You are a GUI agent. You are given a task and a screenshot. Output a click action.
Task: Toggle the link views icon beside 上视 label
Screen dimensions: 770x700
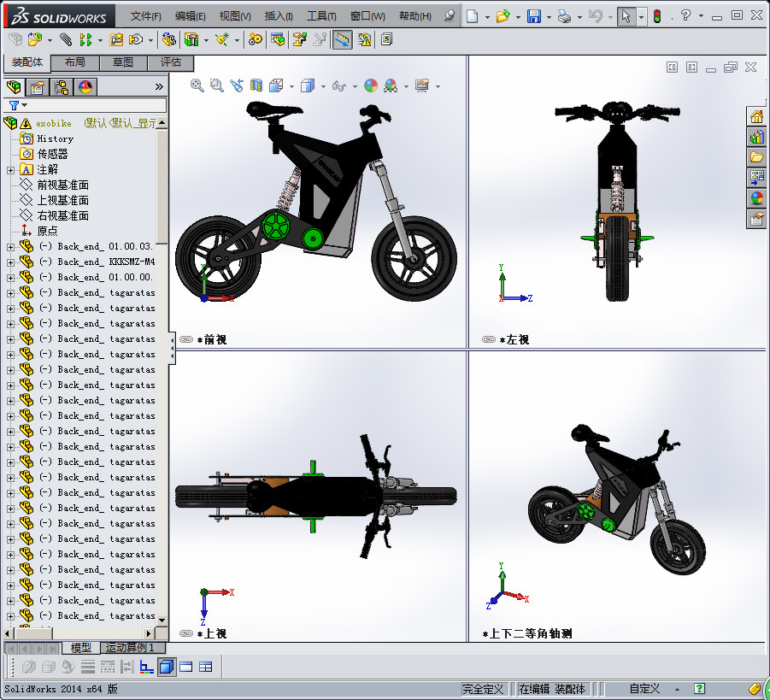(186, 633)
